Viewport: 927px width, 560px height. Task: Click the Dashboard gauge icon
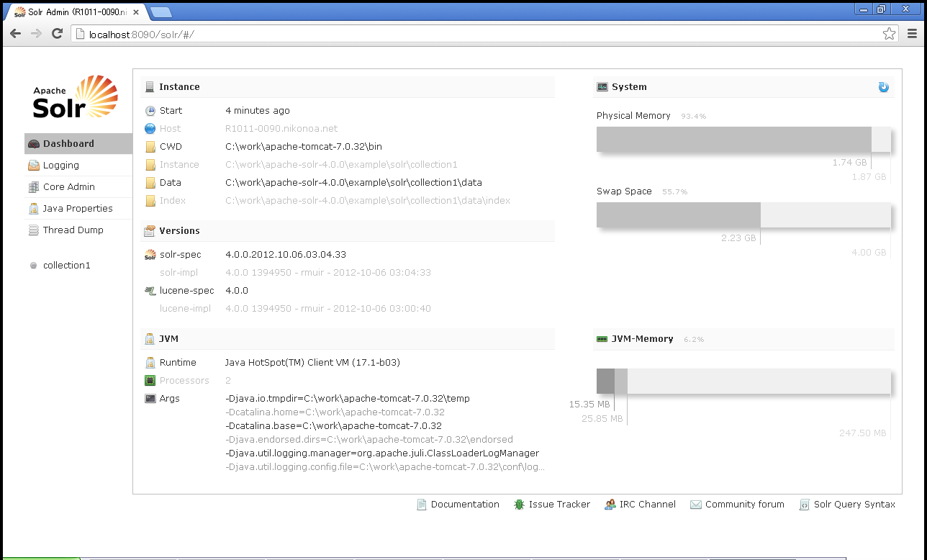click(34, 144)
